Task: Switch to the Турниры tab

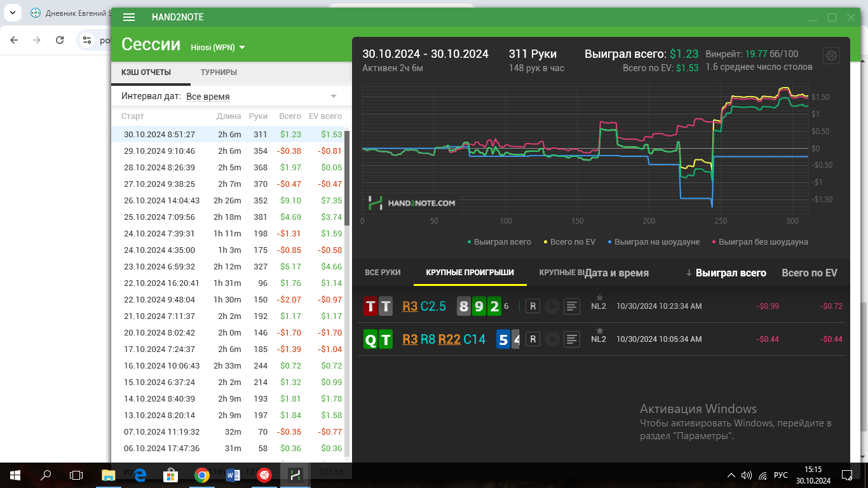Action: [x=219, y=72]
